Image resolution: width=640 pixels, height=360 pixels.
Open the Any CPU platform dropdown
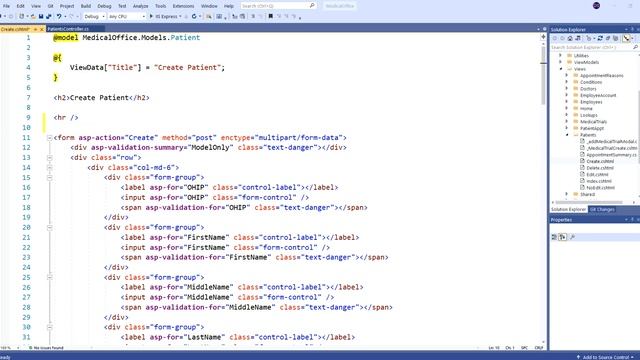127,16
